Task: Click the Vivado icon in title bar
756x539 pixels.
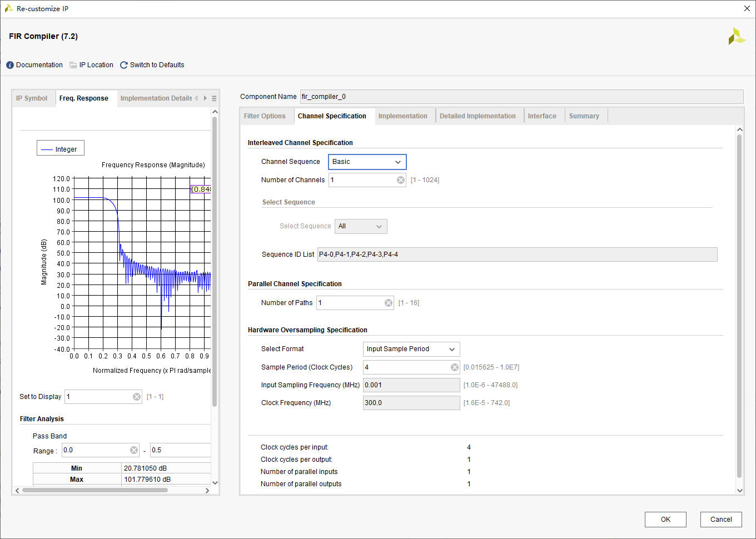Action: click(x=9, y=8)
